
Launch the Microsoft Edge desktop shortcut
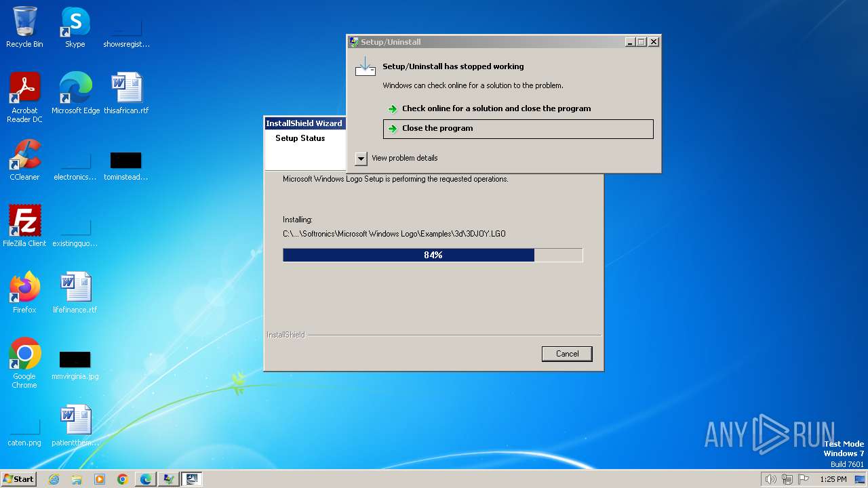point(75,94)
